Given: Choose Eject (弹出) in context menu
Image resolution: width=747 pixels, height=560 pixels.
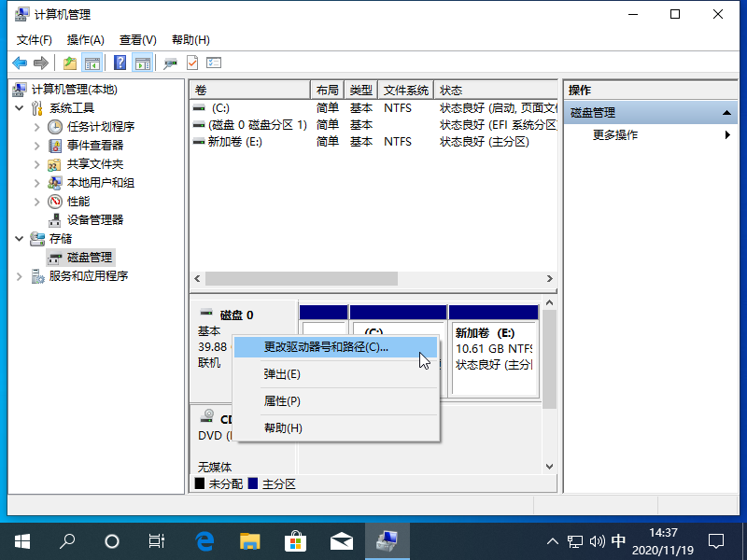Looking at the screenshot, I should click(x=336, y=374).
